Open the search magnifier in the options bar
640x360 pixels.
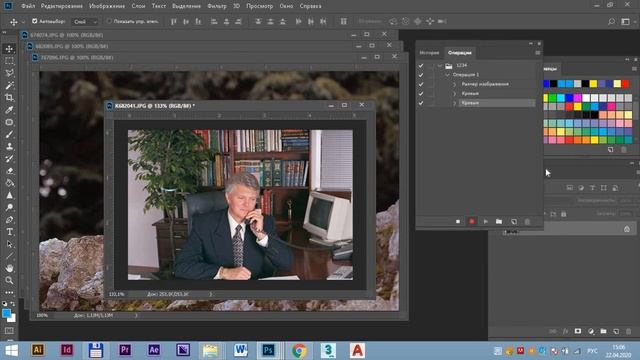[x=611, y=21]
